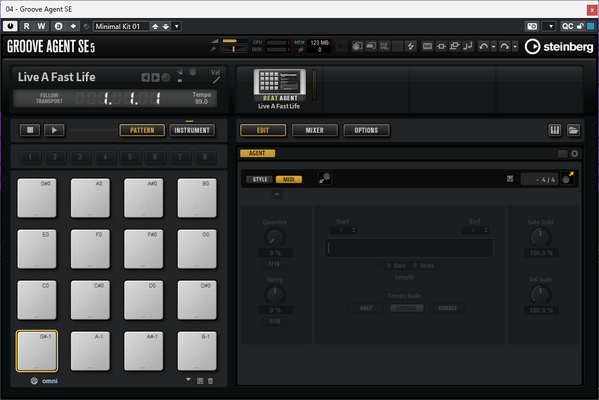Click the header icon with two offset boxes
599x400 pixels.
455,46
